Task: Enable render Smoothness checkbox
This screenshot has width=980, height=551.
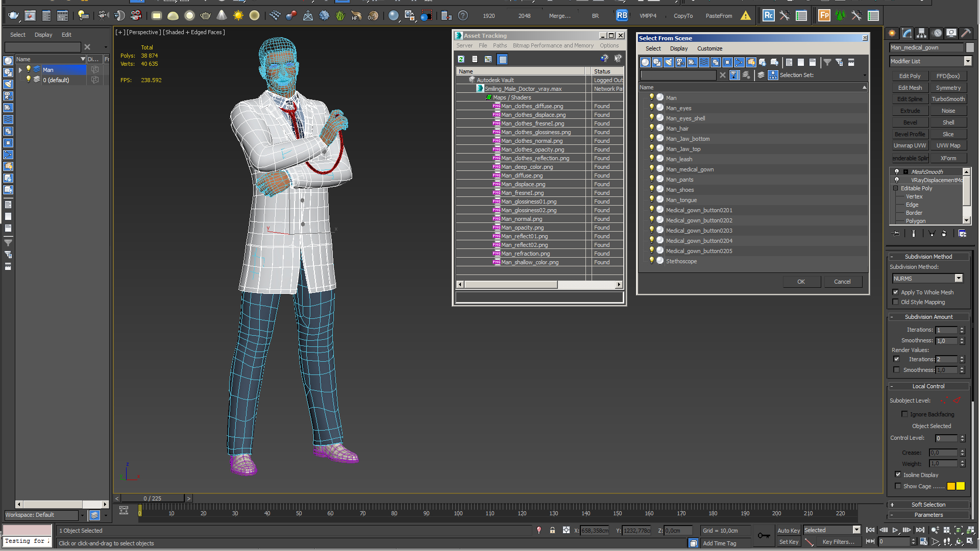Action: coord(896,370)
